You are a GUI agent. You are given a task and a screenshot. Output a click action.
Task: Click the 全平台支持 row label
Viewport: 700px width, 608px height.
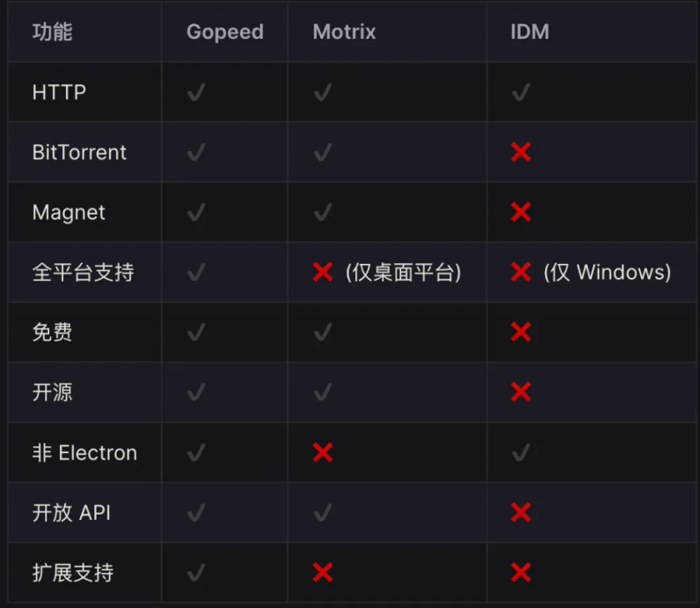(83, 272)
